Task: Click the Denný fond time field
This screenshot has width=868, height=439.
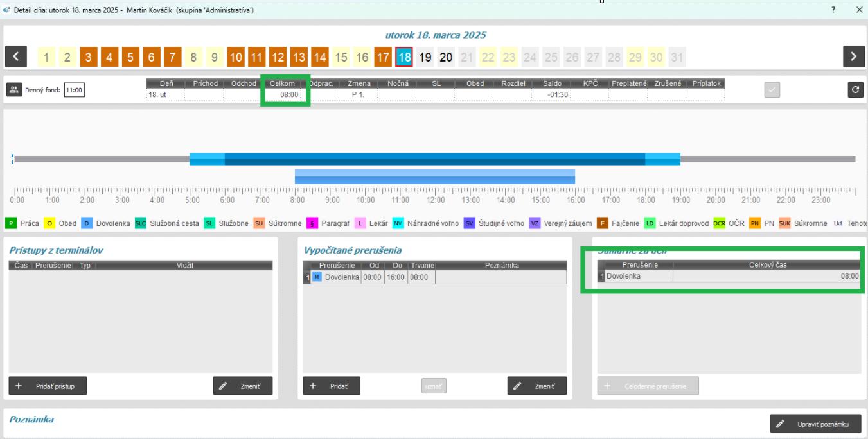Action: point(75,90)
